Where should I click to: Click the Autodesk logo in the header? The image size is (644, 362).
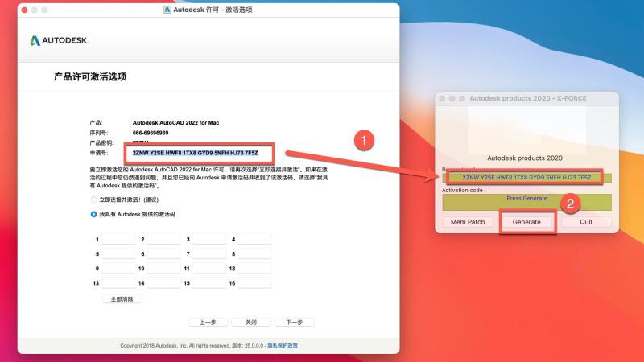(x=59, y=40)
